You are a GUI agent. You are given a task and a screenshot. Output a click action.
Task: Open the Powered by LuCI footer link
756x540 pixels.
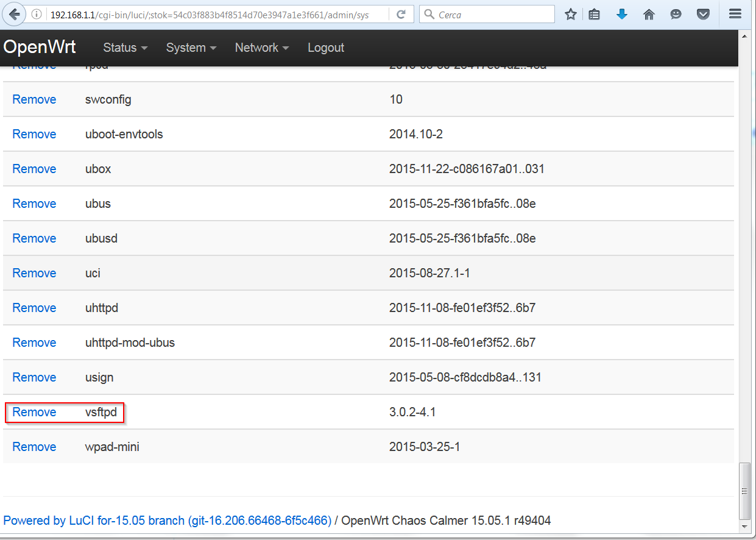click(x=168, y=520)
